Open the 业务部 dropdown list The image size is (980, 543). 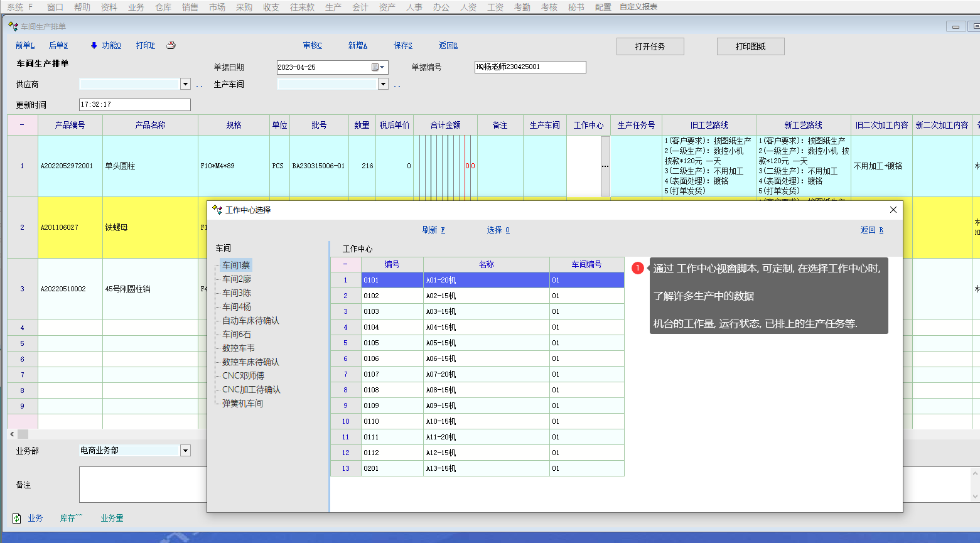pyautogui.click(x=185, y=451)
